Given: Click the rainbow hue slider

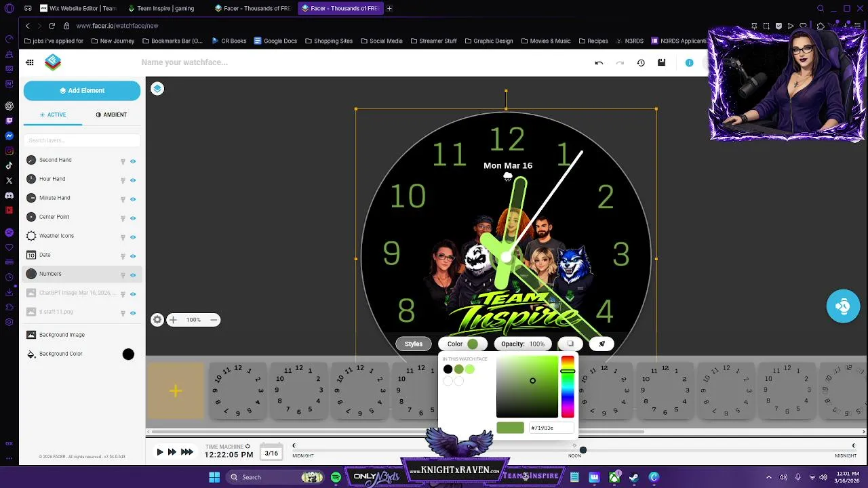Looking at the screenshot, I should click(568, 386).
